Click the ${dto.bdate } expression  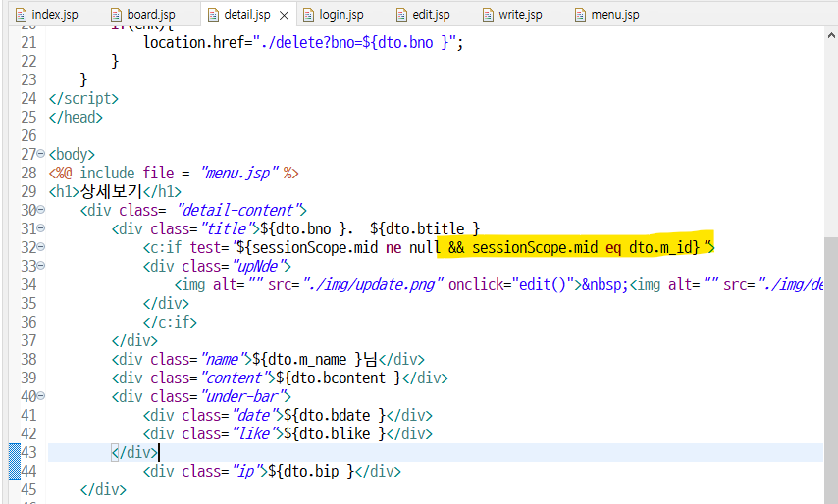[x=335, y=416]
